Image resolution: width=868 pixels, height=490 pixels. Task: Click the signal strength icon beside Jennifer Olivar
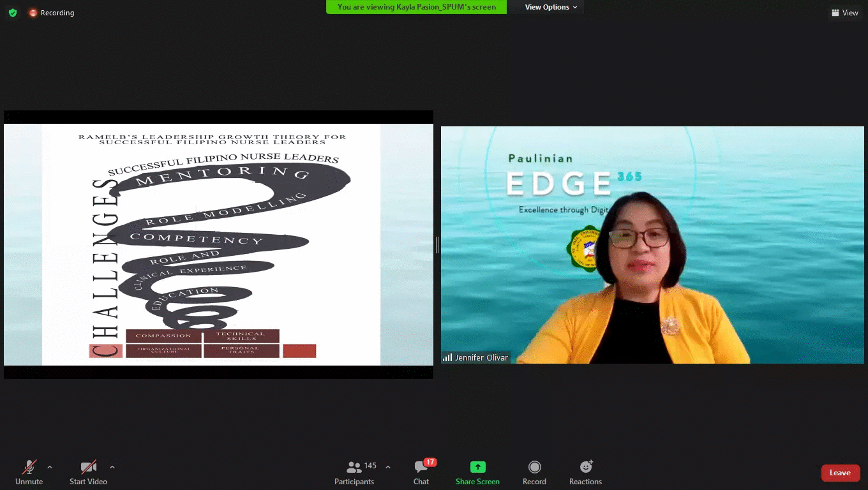coord(447,358)
